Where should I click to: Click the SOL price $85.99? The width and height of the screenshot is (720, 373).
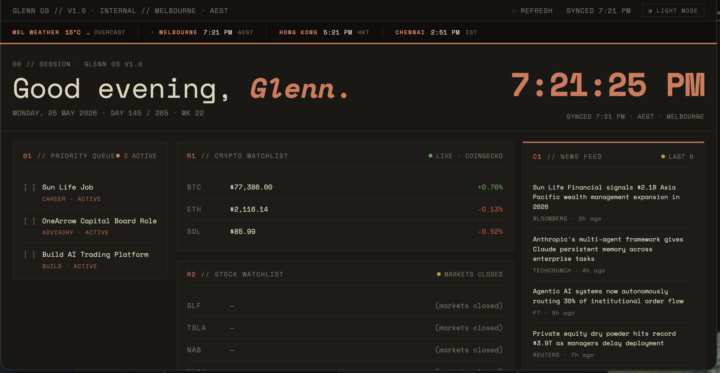[242, 232]
